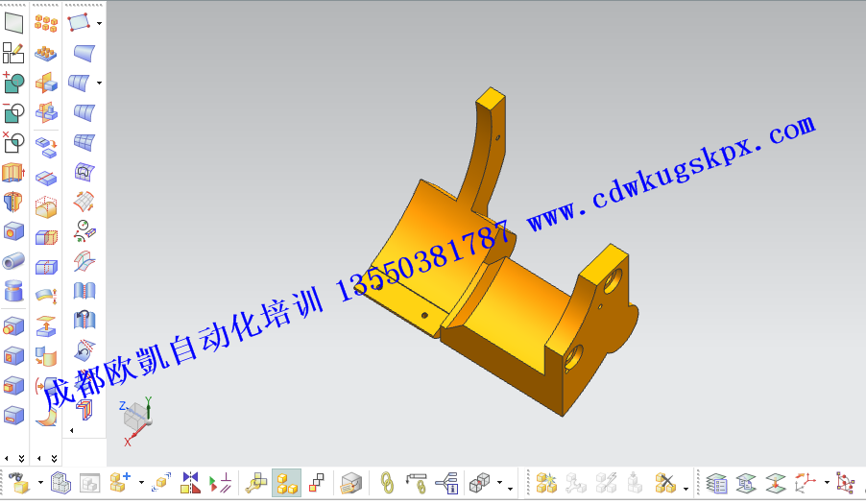
Task: Select the Trim Body icon
Action: (x=46, y=178)
